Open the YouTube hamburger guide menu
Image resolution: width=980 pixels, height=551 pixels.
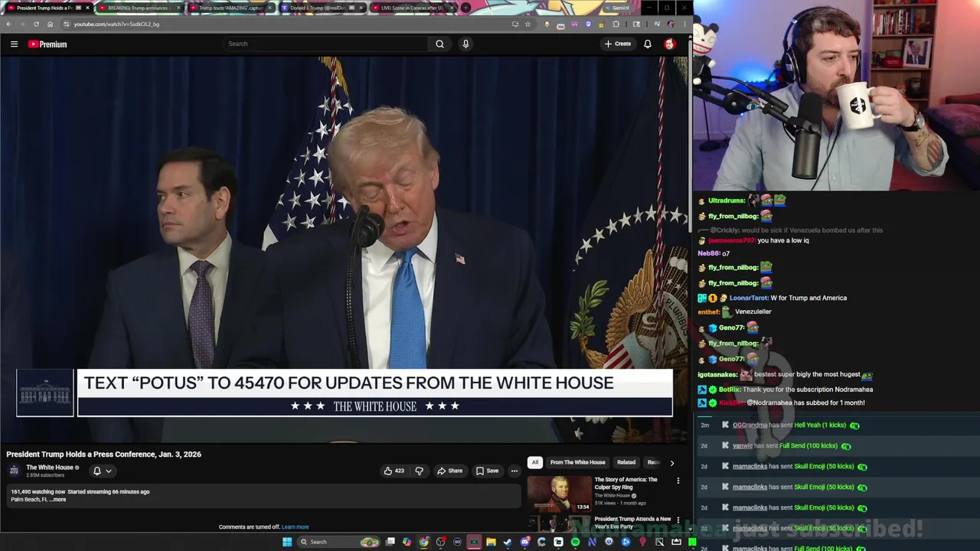(14, 44)
